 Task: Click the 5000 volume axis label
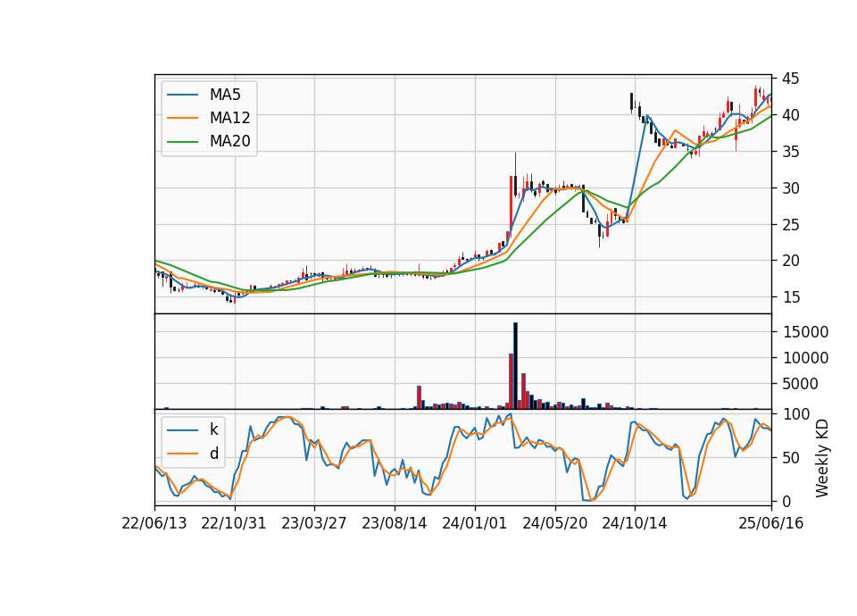800,384
